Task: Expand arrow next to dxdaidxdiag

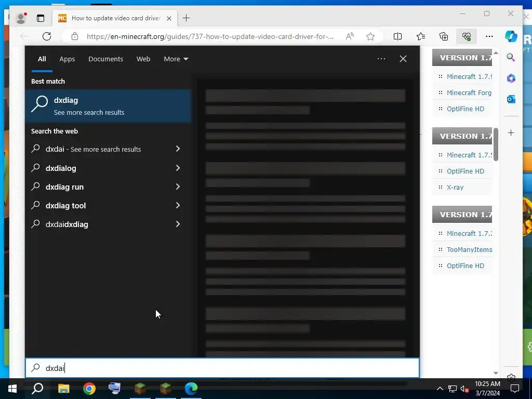Action: (178, 224)
